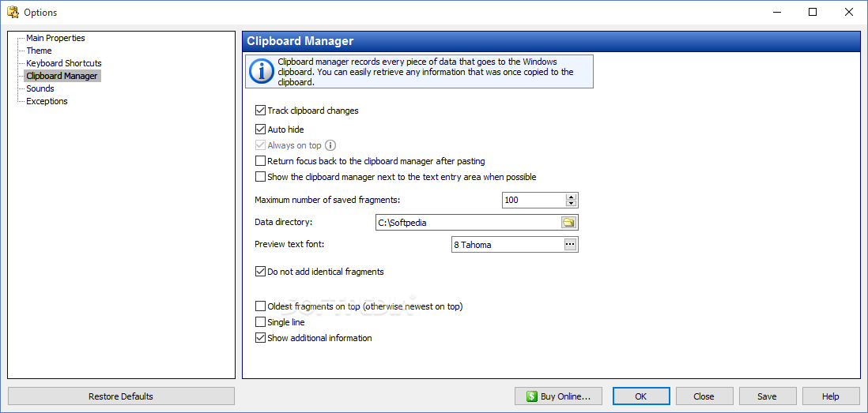Maximize the Options window
Image resolution: width=868 pixels, height=413 pixels.
click(x=813, y=12)
